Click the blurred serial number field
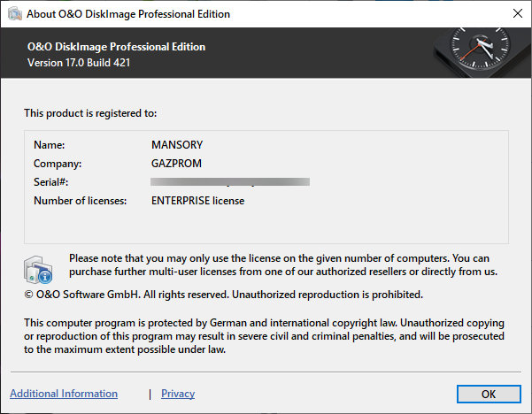The width and height of the screenshot is (532, 414). (230, 181)
